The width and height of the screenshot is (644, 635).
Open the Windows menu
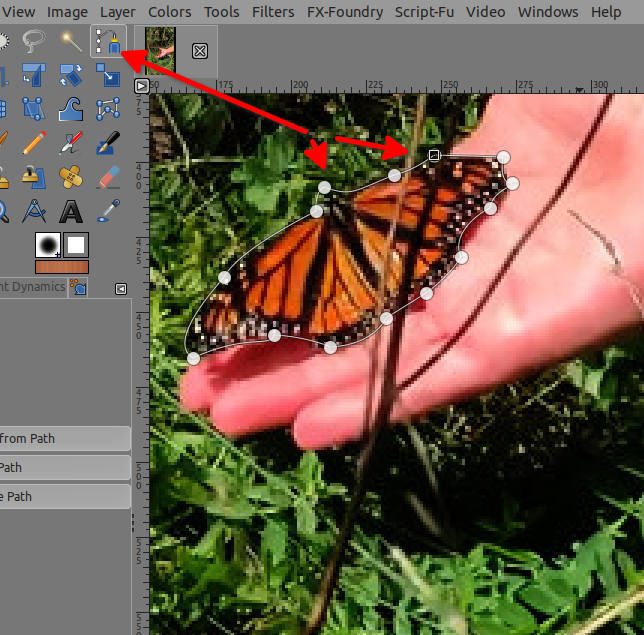(548, 12)
